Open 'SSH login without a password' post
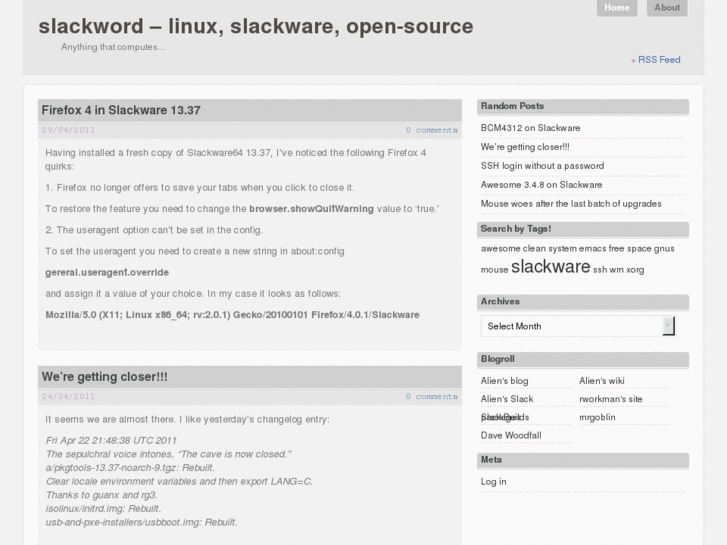The width and height of the screenshot is (727, 545). 542,166
